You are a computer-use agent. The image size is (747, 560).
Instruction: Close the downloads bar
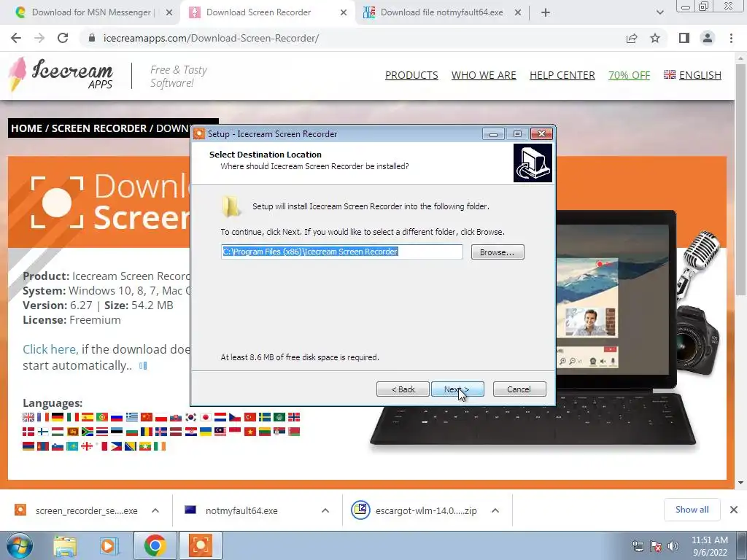[x=734, y=510]
